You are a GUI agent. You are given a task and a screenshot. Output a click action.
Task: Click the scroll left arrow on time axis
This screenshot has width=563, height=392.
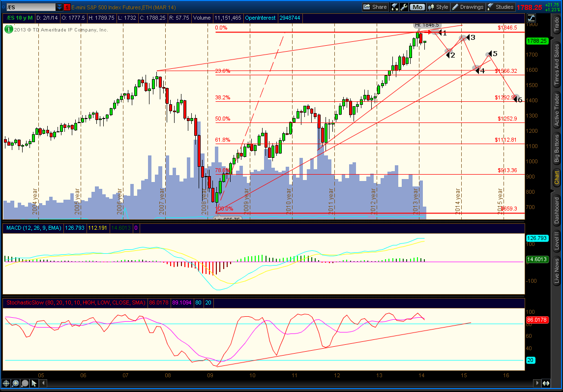[x=43, y=383]
